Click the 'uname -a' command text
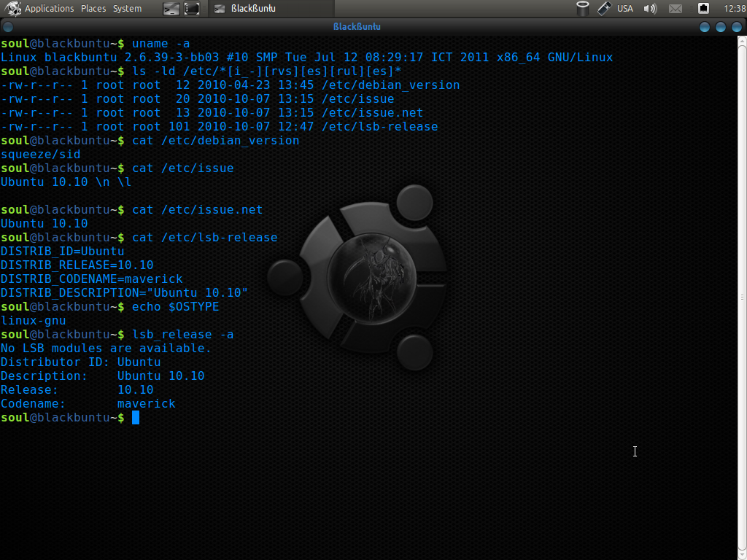Image resolution: width=747 pixels, height=560 pixels. (x=160, y=43)
